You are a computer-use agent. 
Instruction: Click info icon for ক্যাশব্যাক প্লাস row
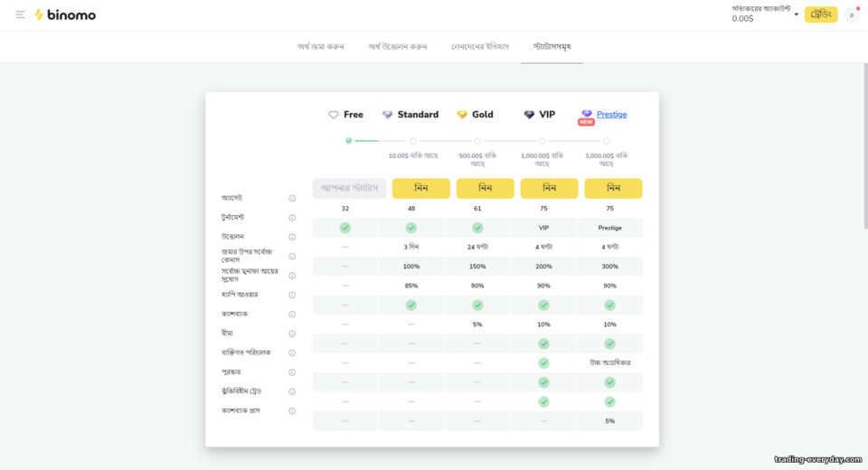[292, 411]
